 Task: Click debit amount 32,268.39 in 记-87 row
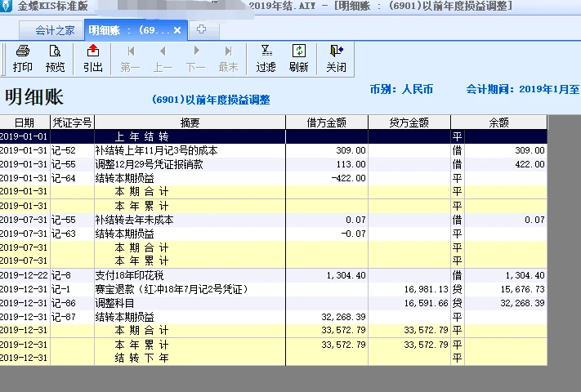click(x=343, y=317)
